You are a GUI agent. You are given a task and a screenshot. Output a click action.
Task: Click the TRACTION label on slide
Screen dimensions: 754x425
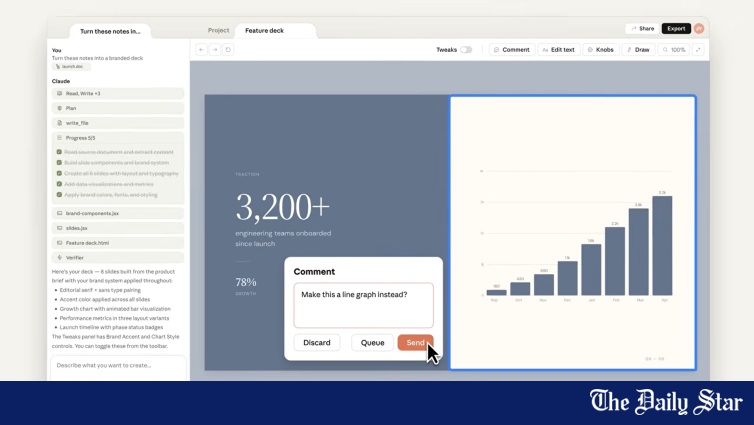coord(247,175)
